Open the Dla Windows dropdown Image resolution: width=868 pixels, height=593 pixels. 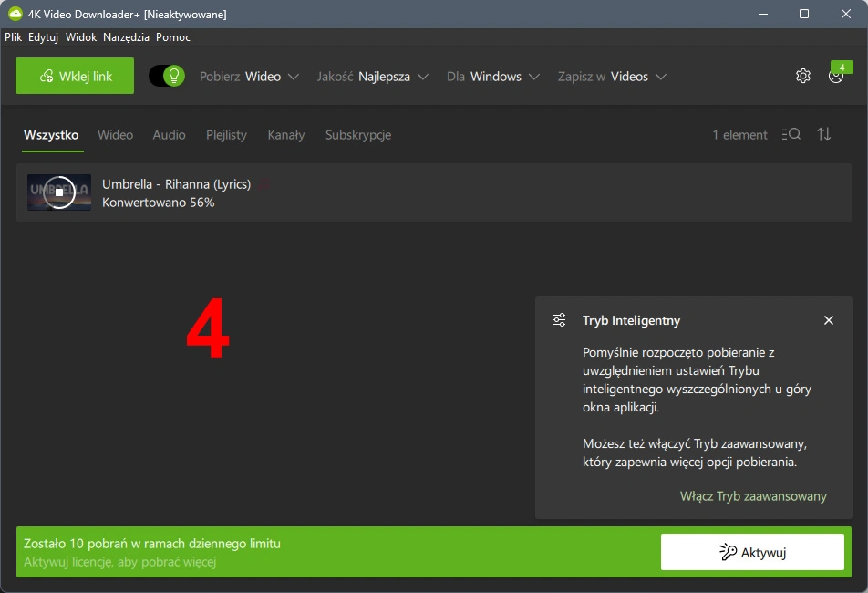(x=493, y=77)
